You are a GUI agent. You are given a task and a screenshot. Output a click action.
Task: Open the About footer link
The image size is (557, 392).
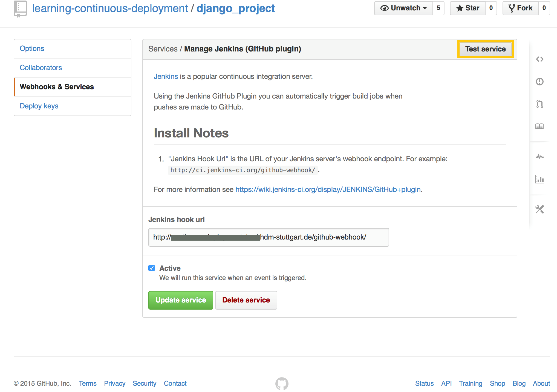tap(541, 384)
